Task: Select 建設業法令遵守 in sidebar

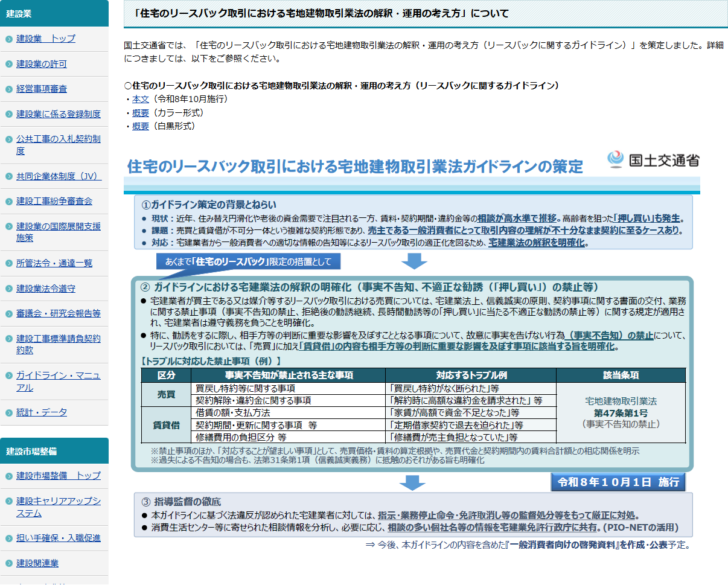Action: [x=46, y=288]
